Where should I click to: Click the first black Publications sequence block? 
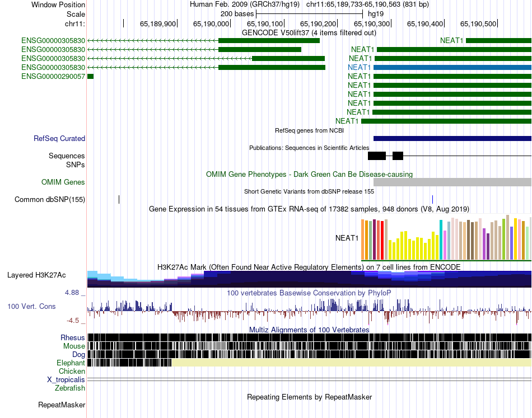pos(377,156)
